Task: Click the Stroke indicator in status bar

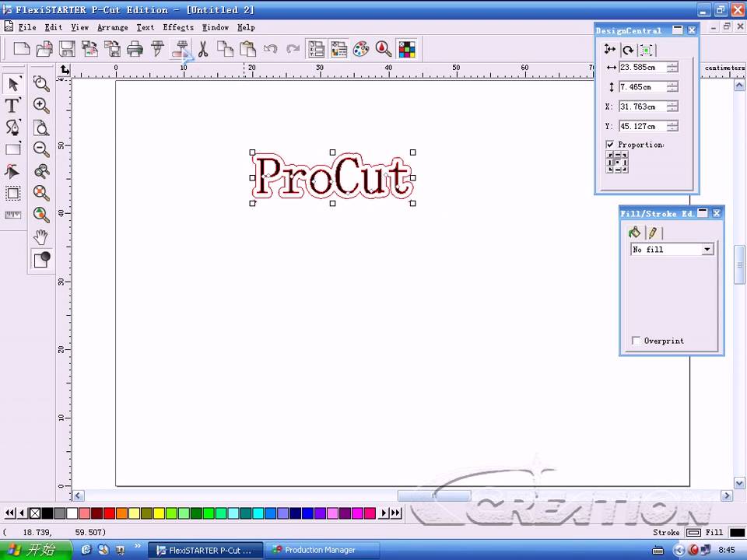Action: pos(693,532)
